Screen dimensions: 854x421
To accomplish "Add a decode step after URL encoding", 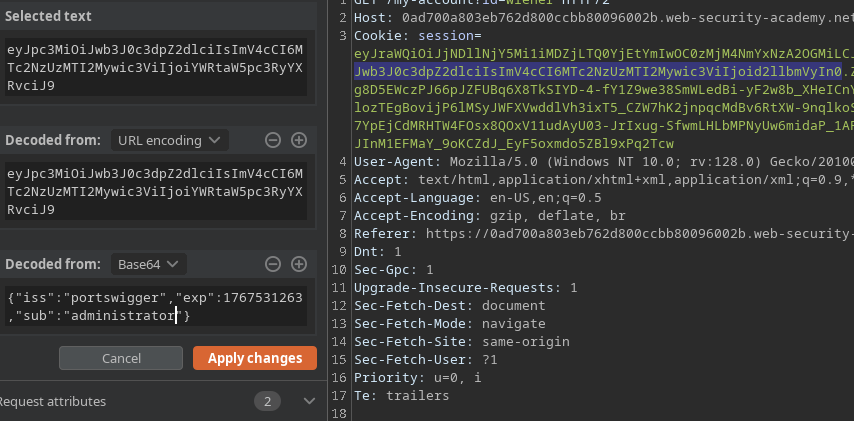I will [298, 140].
